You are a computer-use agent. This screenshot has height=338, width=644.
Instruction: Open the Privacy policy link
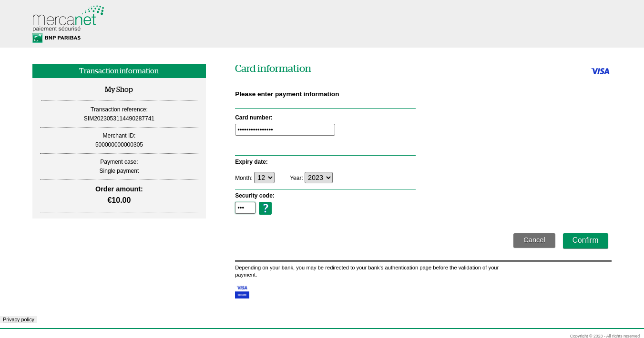(19, 319)
